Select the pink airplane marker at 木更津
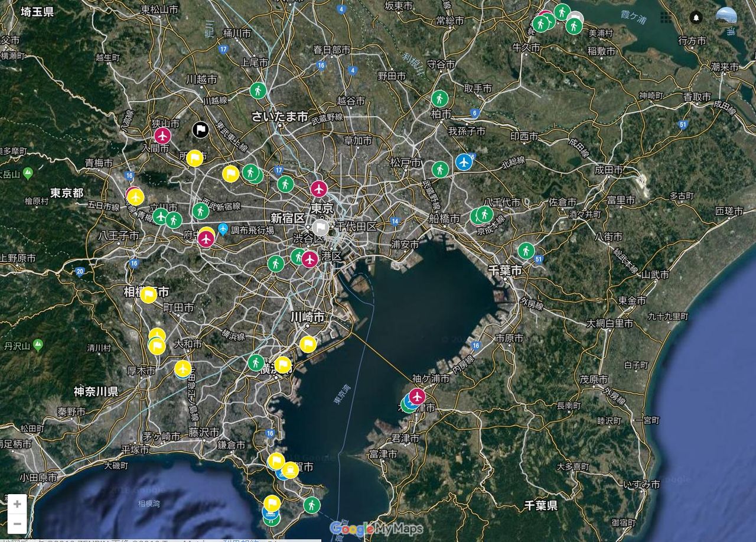 point(417,396)
